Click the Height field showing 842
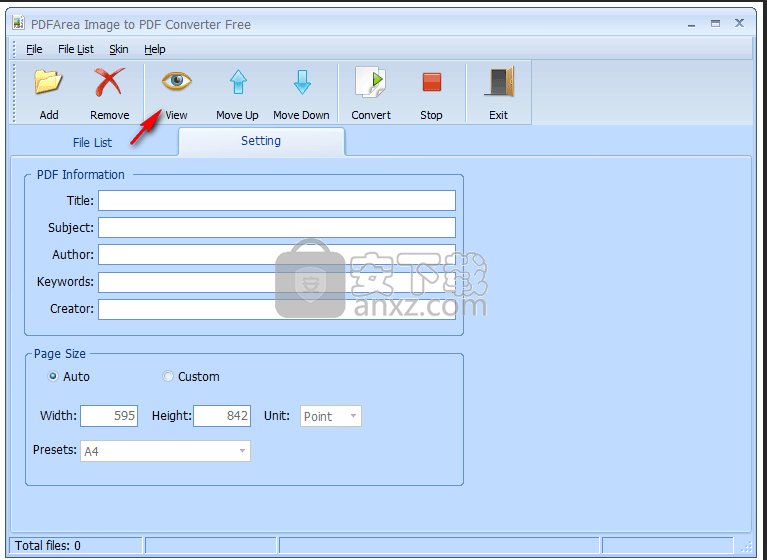Screen dimensions: 767x560 [x=222, y=416]
